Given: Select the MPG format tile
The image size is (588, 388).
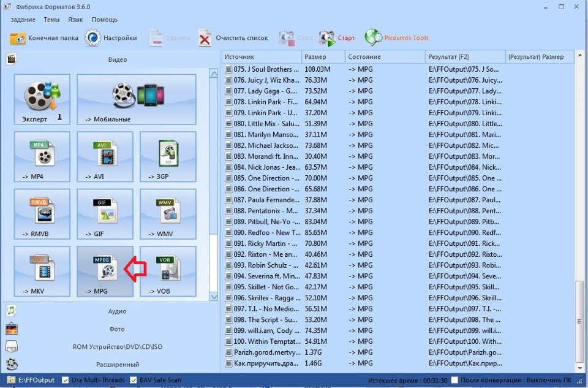Looking at the screenshot, I should point(105,272).
